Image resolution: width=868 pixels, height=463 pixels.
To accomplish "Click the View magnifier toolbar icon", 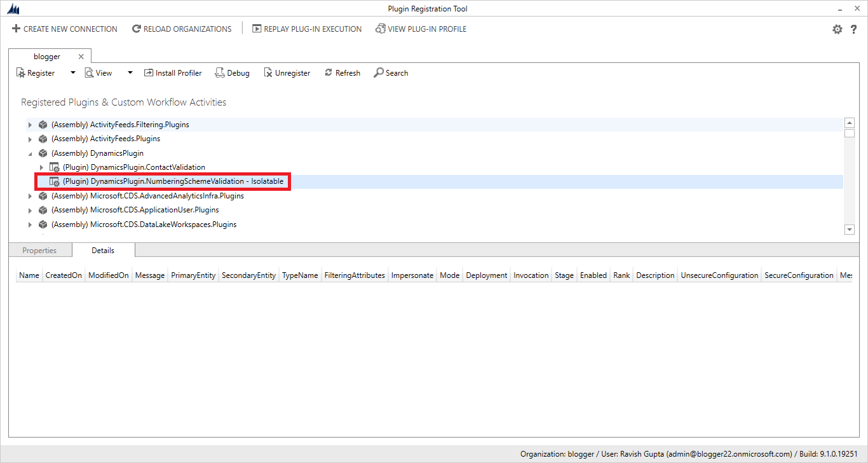I will [89, 73].
